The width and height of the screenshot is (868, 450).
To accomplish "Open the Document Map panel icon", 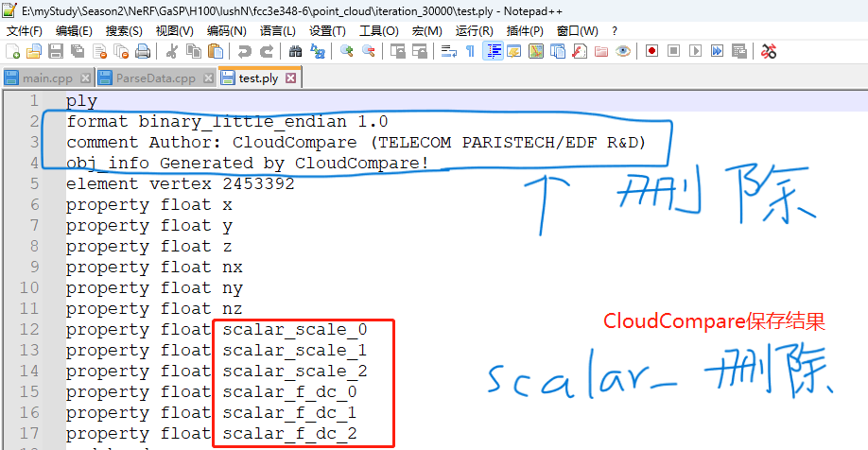I will pyautogui.click(x=536, y=51).
